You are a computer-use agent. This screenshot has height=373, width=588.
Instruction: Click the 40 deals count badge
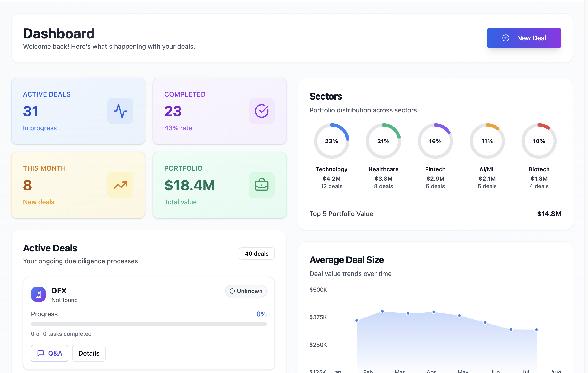pos(256,254)
